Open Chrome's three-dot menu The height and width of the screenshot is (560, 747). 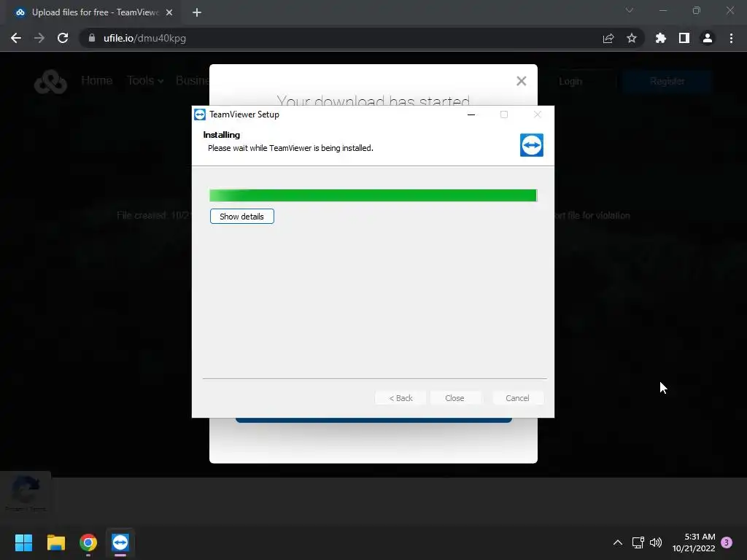(731, 38)
